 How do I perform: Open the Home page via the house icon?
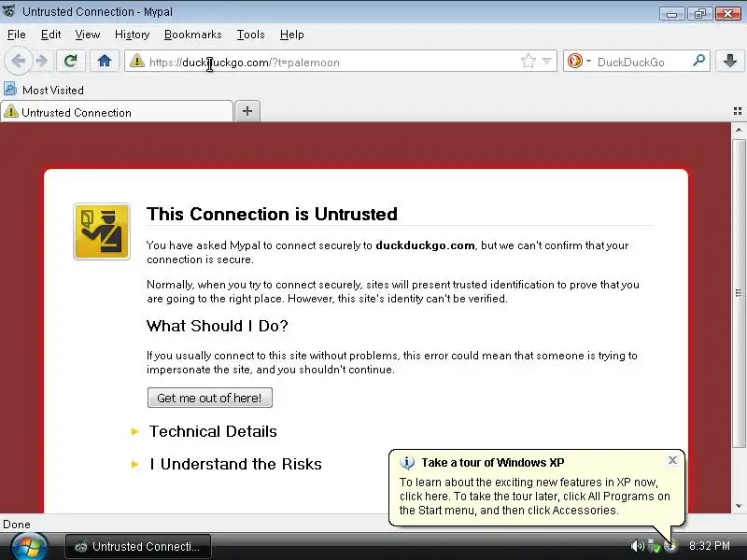click(x=105, y=61)
